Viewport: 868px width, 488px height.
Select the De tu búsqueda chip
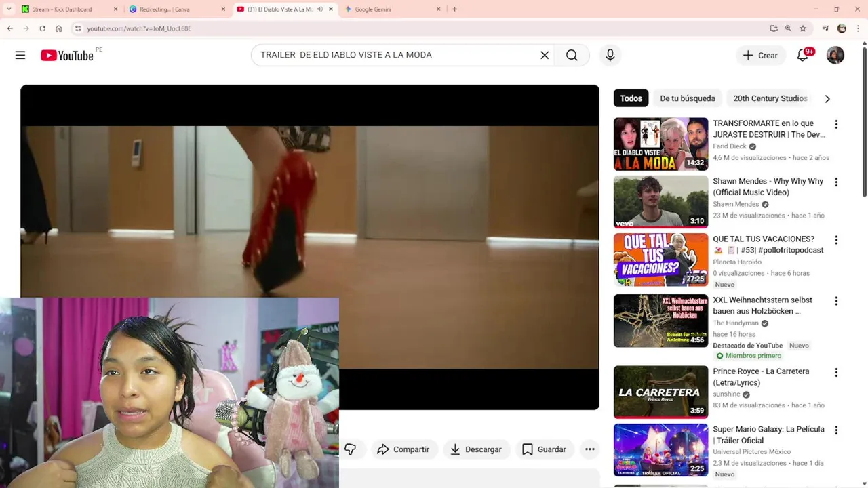[x=688, y=98]
